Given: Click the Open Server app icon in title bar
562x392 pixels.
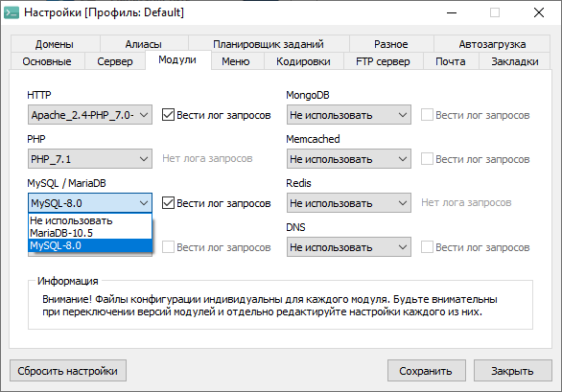Looking at the screenshot, I should [12, 12].
